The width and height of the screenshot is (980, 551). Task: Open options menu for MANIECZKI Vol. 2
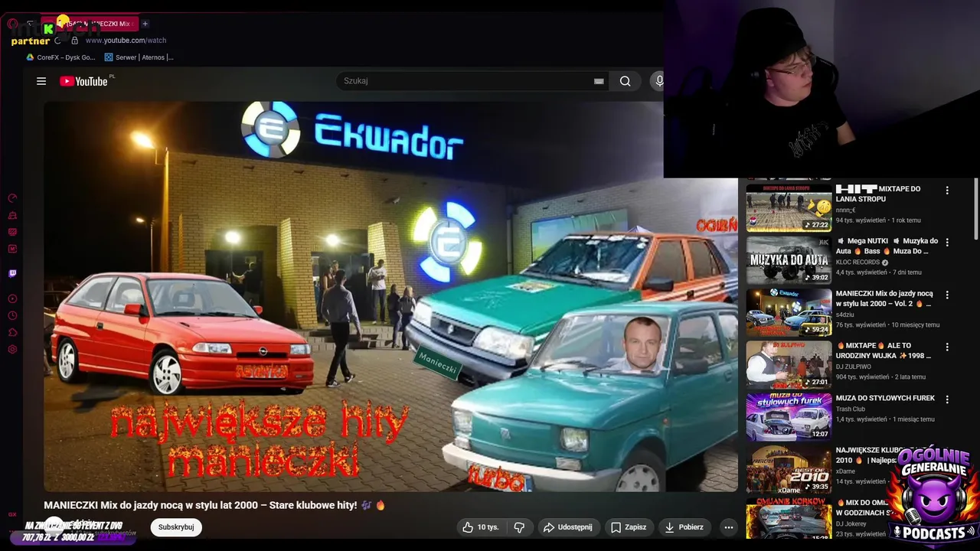pyautogui.click(x=947, y=295)
